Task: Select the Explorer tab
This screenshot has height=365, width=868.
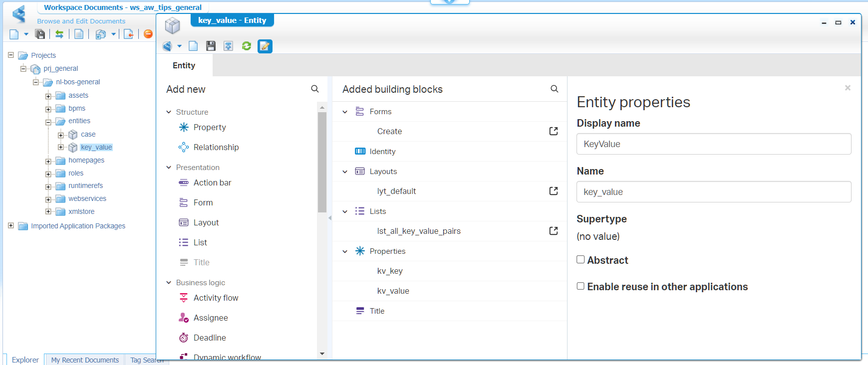Action: [25, 360]
